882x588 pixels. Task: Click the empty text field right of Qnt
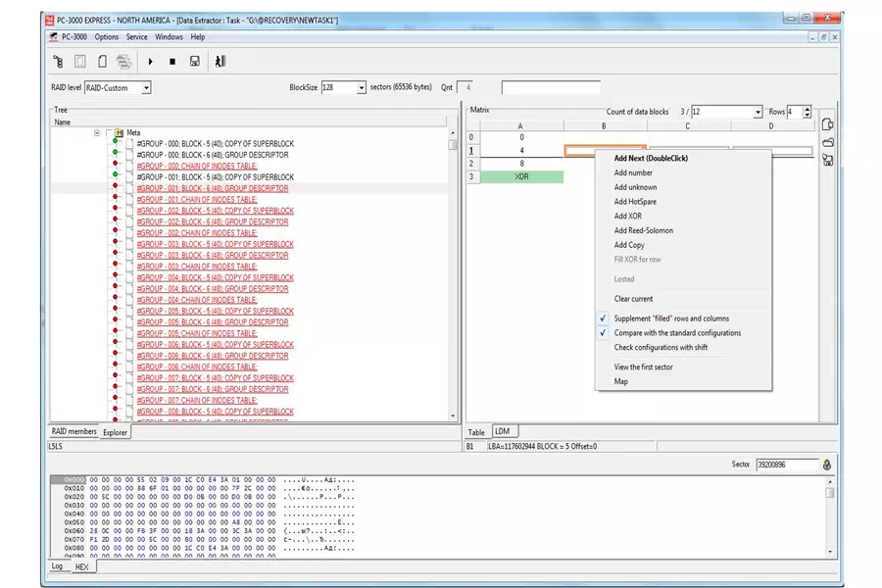(551, 88)
